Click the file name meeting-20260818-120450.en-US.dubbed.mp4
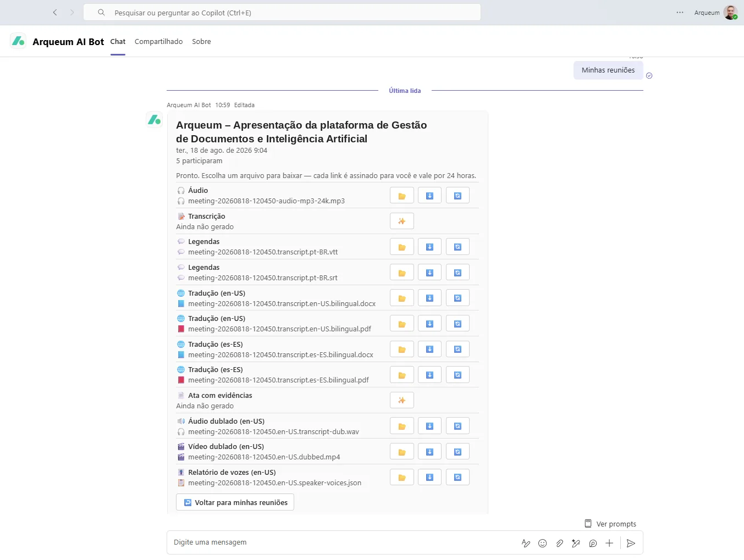This screenshot has width=744, height=560. pyautogui.click(x=264, y=457)
